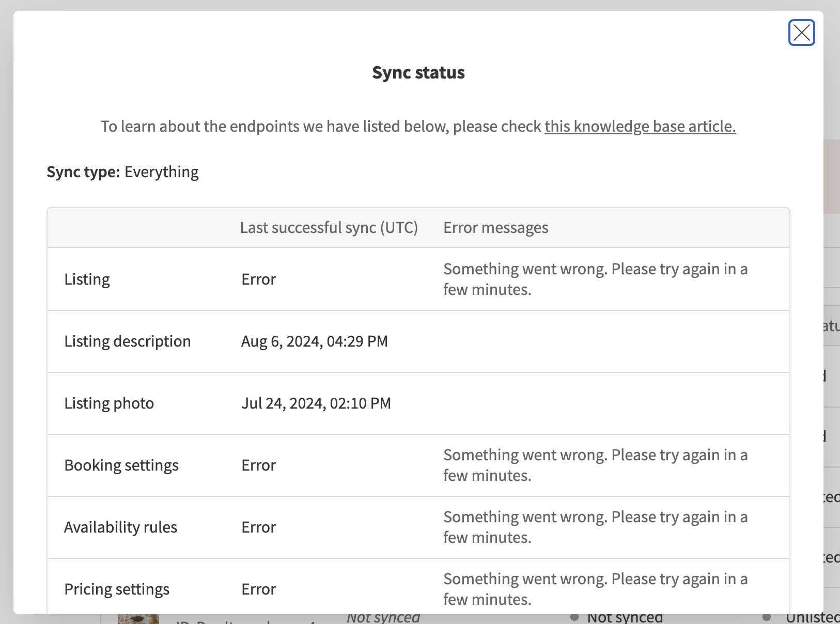
Task: Select the Listing photo row label
Action: coord(109,403)
